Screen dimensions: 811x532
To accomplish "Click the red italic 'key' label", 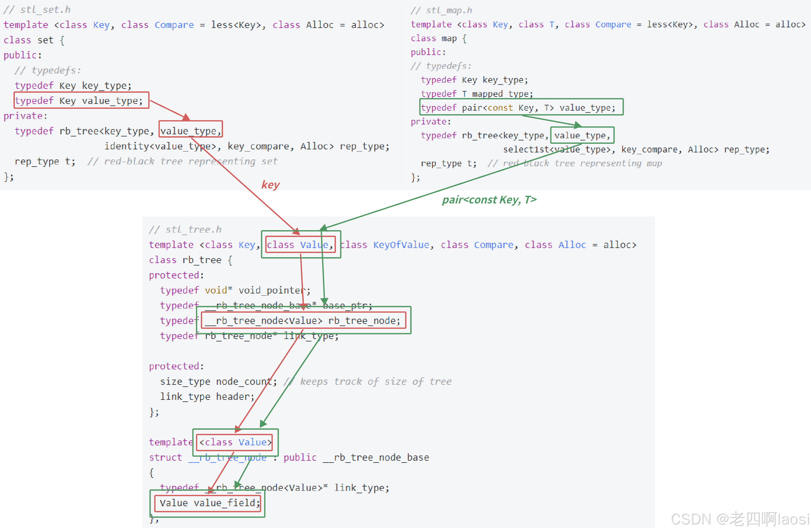I will 270,185.
